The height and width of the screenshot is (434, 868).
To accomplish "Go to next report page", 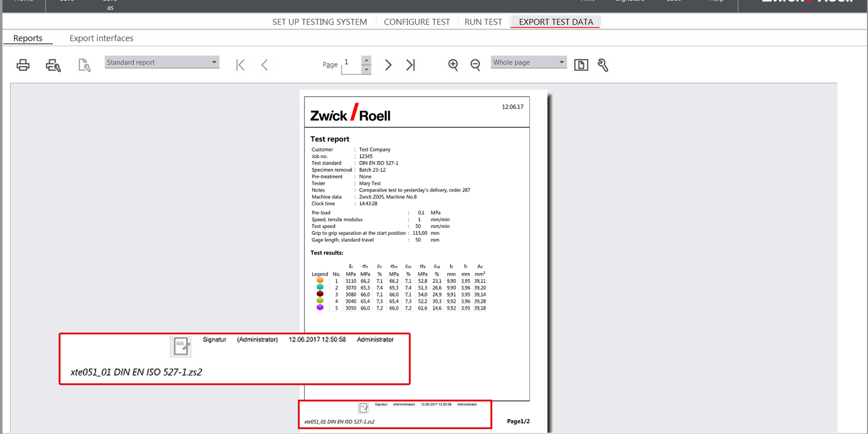I will (388, 65).
